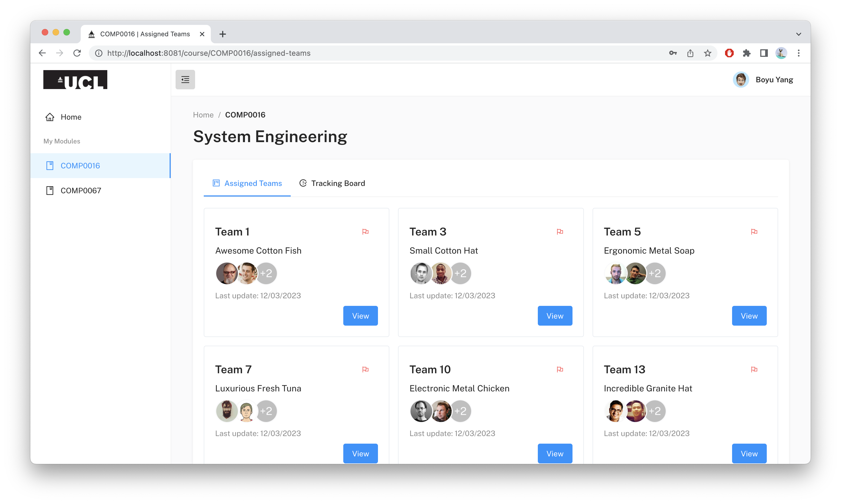Image resolution: width=841 pixels, height=504 pixels.
Task: View Team 3 details
Action: [x=555, y=316]
